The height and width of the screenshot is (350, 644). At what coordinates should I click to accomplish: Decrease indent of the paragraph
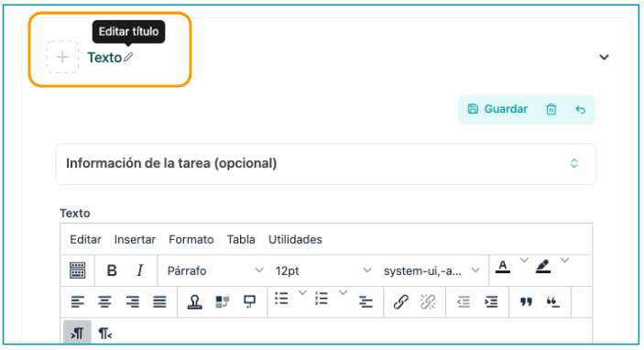(464, 302)
